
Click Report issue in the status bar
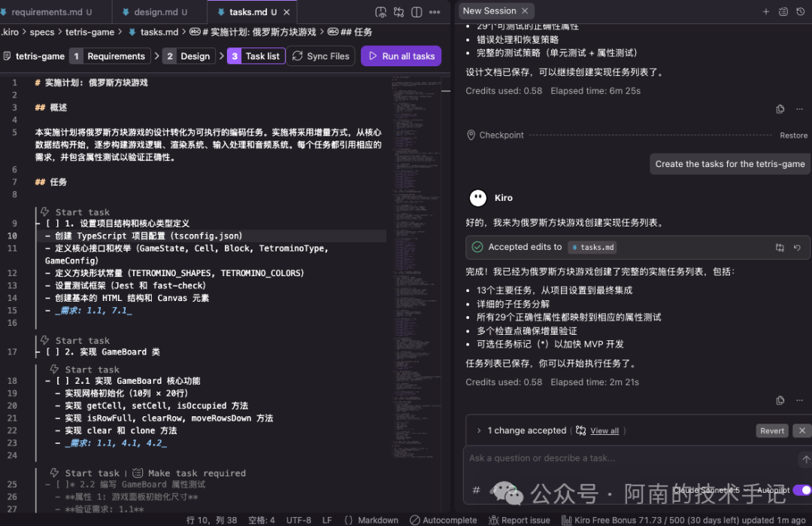tap(520, 519)
